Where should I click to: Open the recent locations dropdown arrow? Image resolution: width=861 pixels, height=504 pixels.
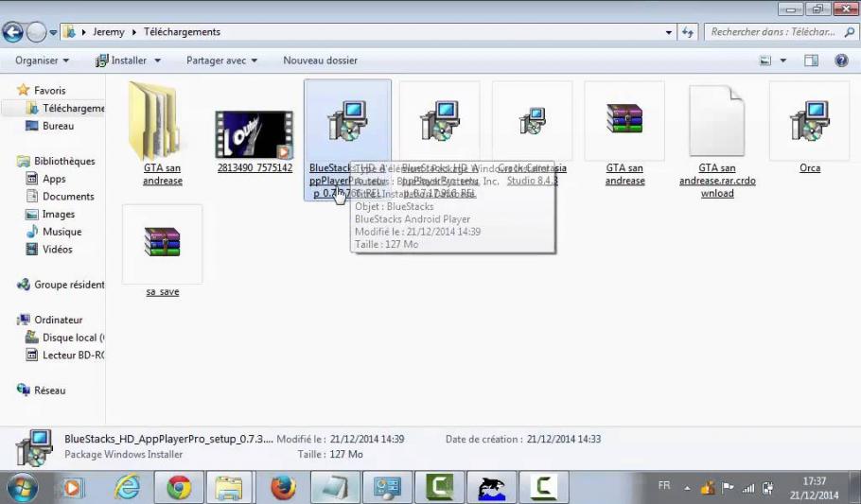tap(53, 33)
